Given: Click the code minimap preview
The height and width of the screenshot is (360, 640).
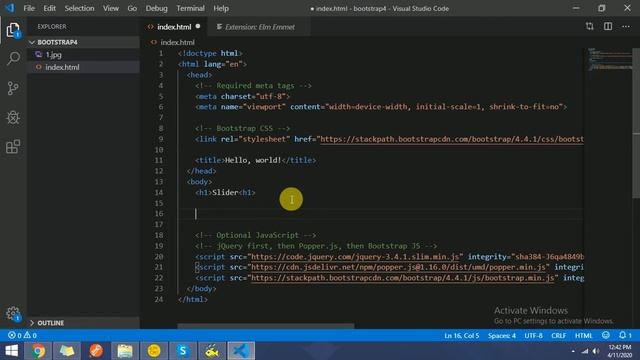Looking at the screenshot, I should click(x=610, y=60).
